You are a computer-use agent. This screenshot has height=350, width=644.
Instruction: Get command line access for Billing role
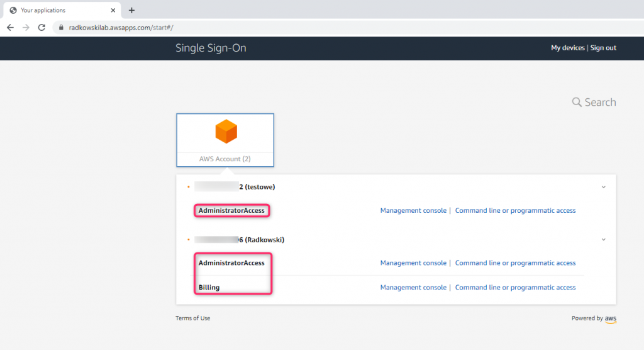coord(515,287)
